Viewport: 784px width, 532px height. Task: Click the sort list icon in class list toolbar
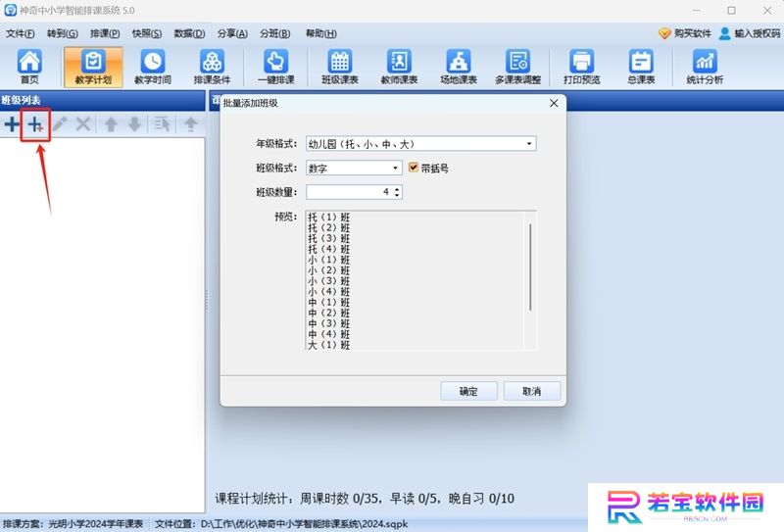click(x=162, y=124)
